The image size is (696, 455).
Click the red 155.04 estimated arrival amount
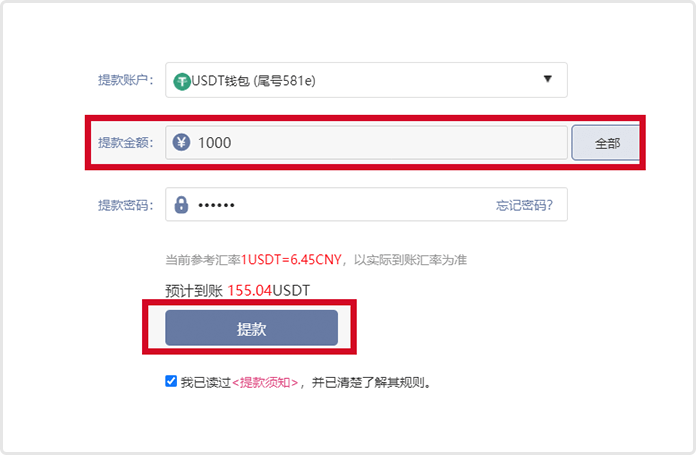(249, 291)
